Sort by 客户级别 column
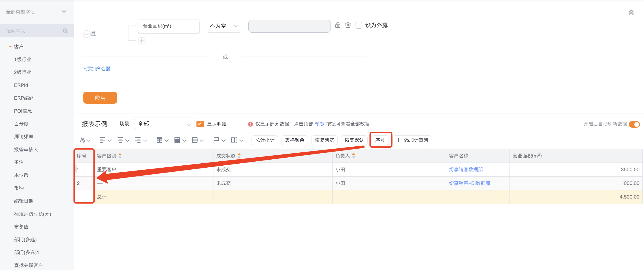Image resolution: width=644 pixels, height=270 pixels. [120, 156]
